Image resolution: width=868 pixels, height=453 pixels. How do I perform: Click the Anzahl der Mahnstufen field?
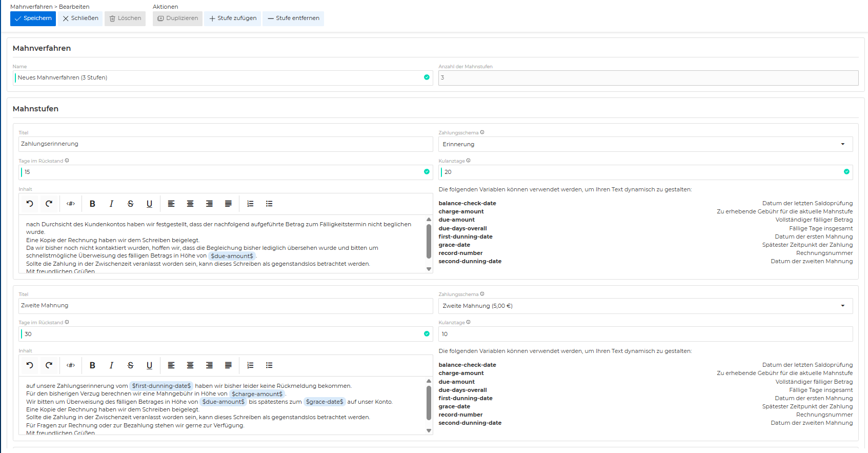tap(648, 78)
